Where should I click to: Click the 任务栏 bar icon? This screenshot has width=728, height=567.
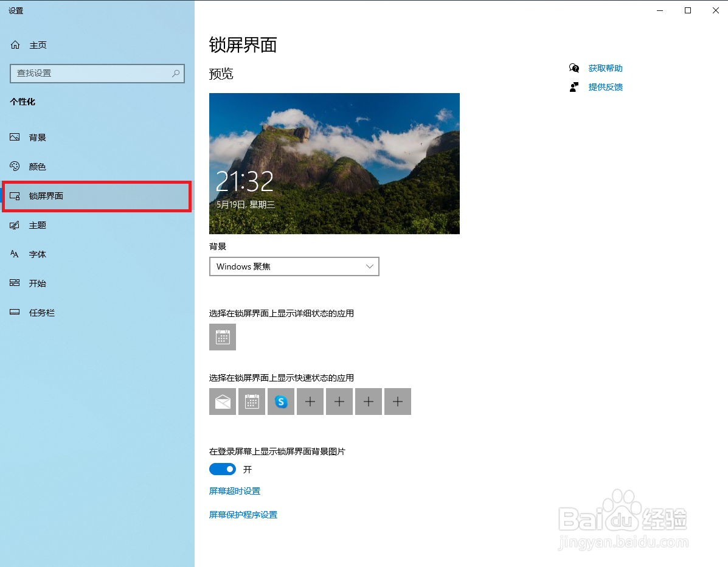tap(15, 312)
